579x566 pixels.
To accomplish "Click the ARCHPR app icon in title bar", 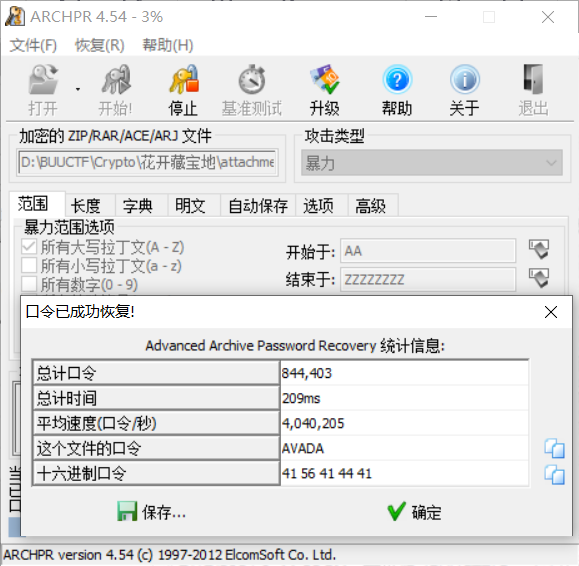I will (15, 17).
